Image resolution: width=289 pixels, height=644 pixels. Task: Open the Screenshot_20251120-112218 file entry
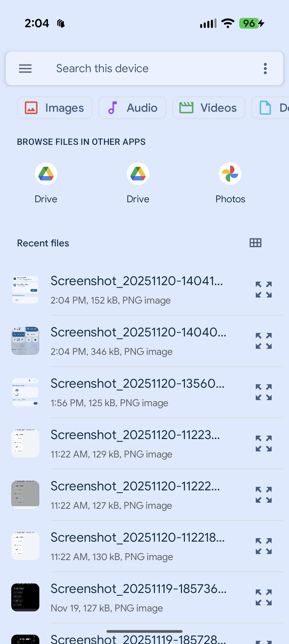click(x=138, y=546)
